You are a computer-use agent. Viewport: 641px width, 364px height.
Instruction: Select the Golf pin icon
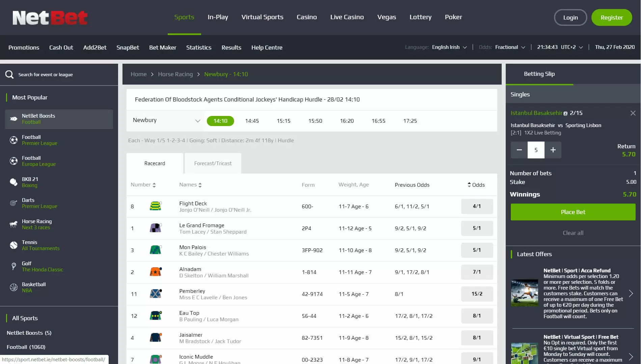(13, 267)
